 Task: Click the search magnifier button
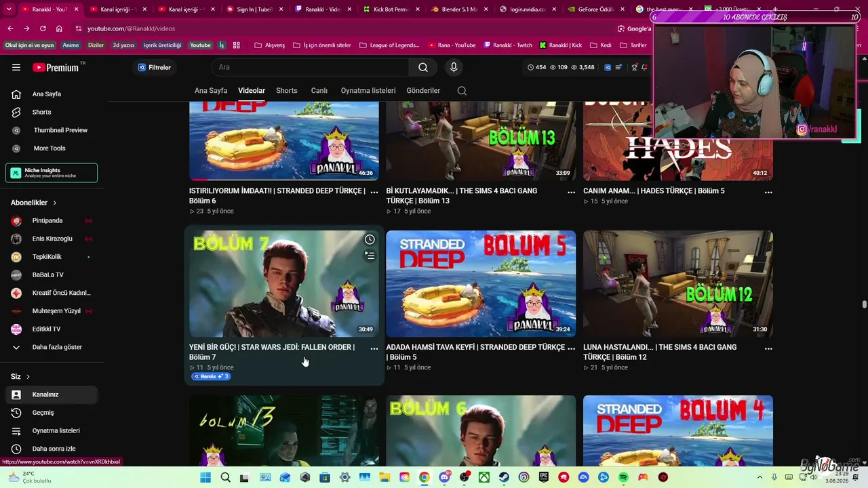pyautogui.click(x=423, y=67)
